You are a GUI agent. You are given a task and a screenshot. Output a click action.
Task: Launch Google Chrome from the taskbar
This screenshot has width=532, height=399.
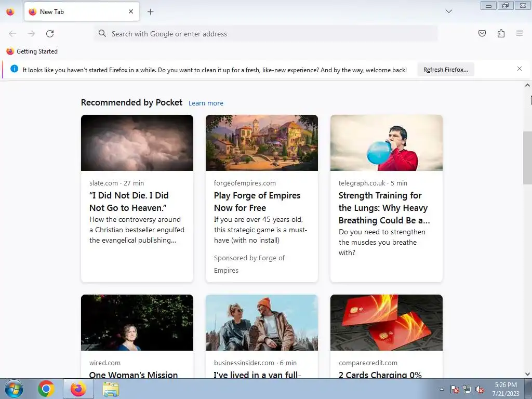(x=46, y=389)
